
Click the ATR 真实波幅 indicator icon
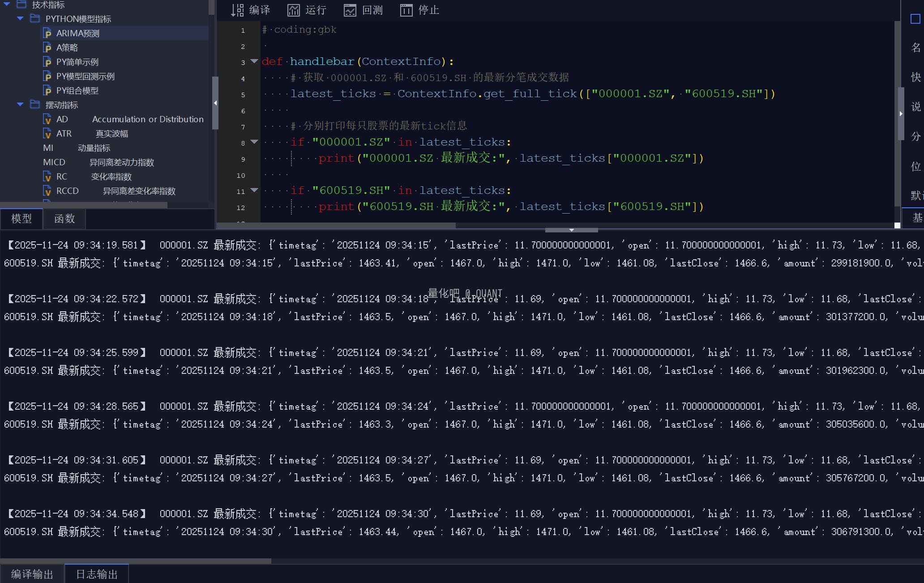pyautogui.click(x=47, y=133)
